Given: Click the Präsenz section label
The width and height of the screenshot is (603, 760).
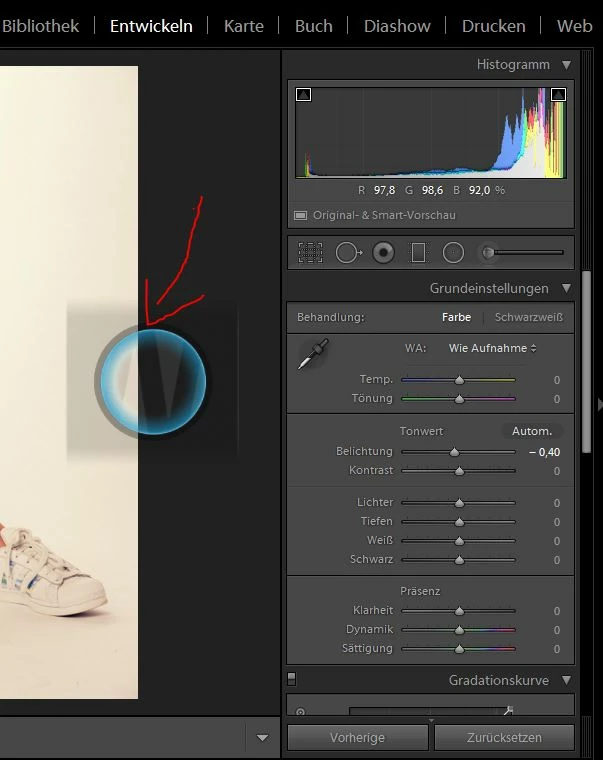Looking at the screenshot, I should pos(420,591).
